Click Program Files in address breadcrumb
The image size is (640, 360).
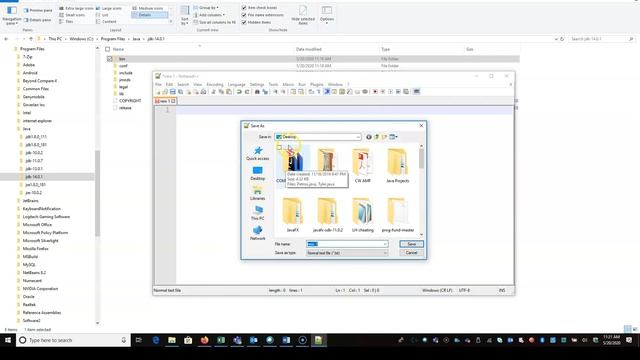point(113,39)
